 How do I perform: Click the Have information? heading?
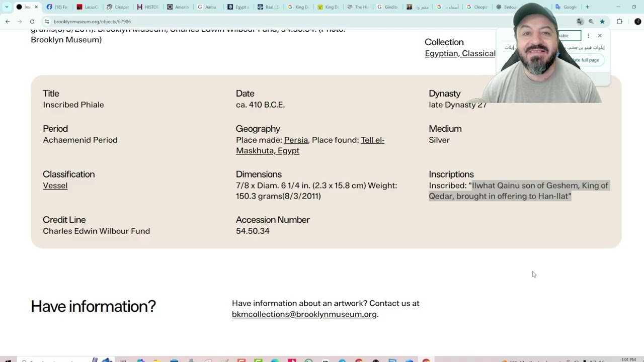93,306
